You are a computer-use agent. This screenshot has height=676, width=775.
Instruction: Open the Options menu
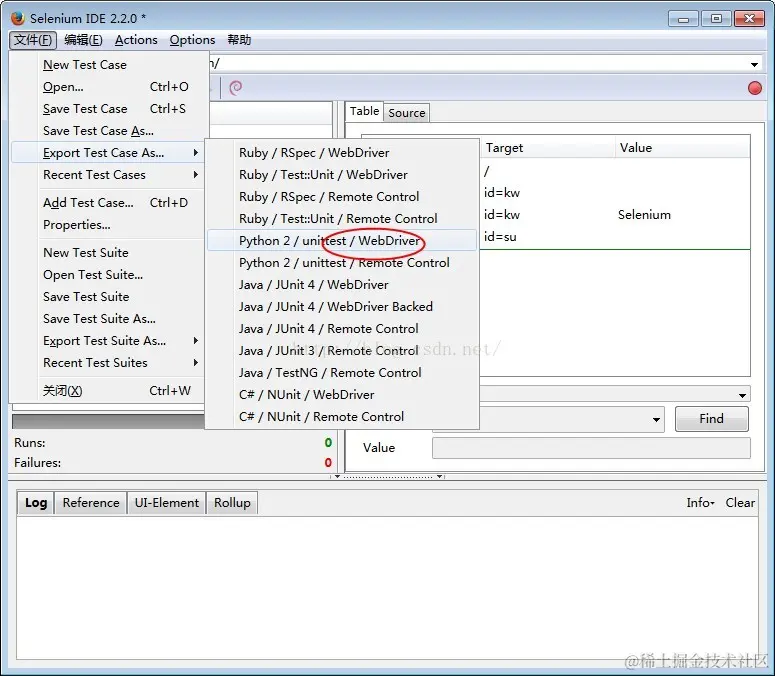coord(192,40)
